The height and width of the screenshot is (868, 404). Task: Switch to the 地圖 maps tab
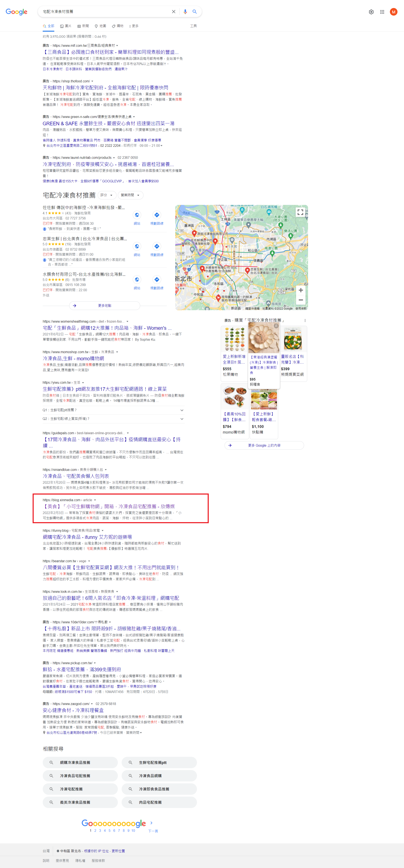(100, 26)
